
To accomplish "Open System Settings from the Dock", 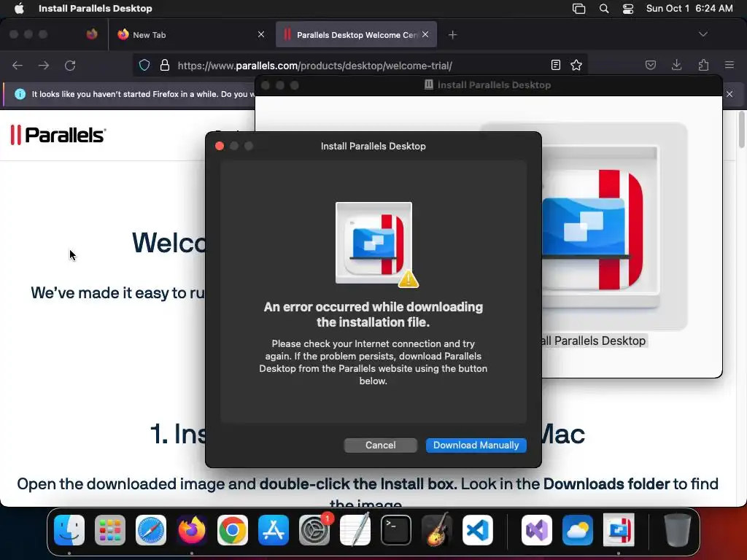I will coord(314,530).
